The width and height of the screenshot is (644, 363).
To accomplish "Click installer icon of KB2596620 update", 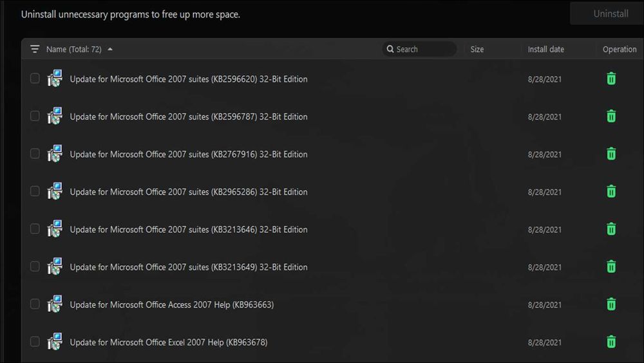I will coord(55,79).
